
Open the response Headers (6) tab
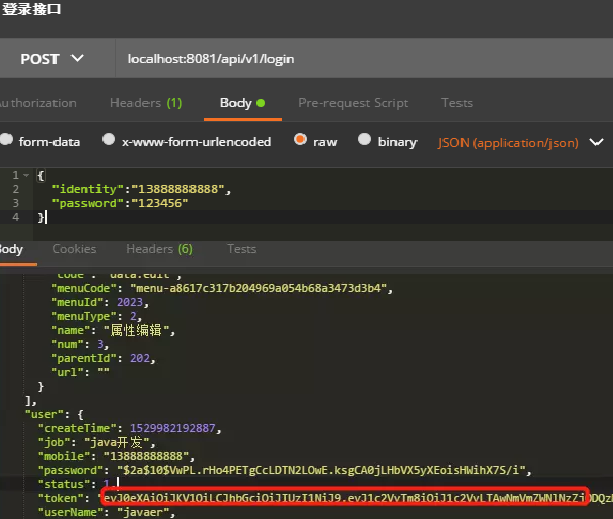click(x=160, y=249)
